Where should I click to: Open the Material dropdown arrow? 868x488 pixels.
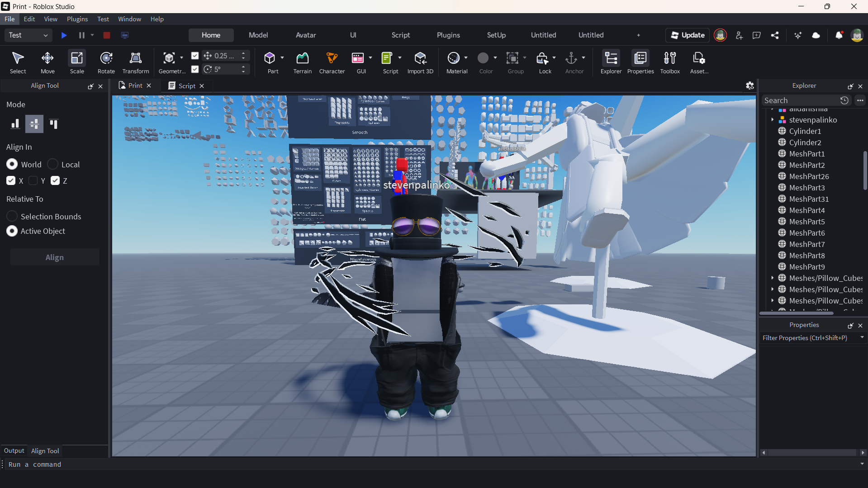click(x=466, y=57)
